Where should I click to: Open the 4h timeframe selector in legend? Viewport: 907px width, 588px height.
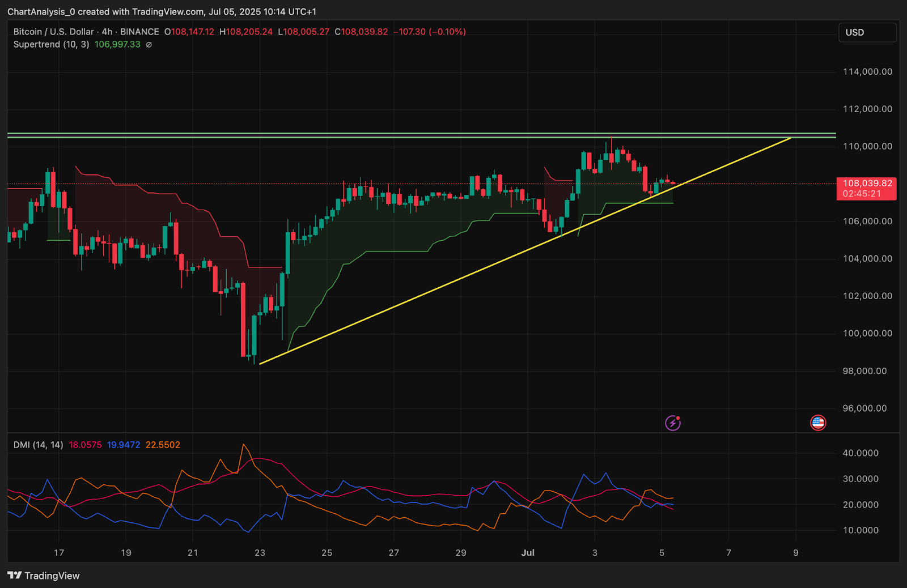point(107,32)
